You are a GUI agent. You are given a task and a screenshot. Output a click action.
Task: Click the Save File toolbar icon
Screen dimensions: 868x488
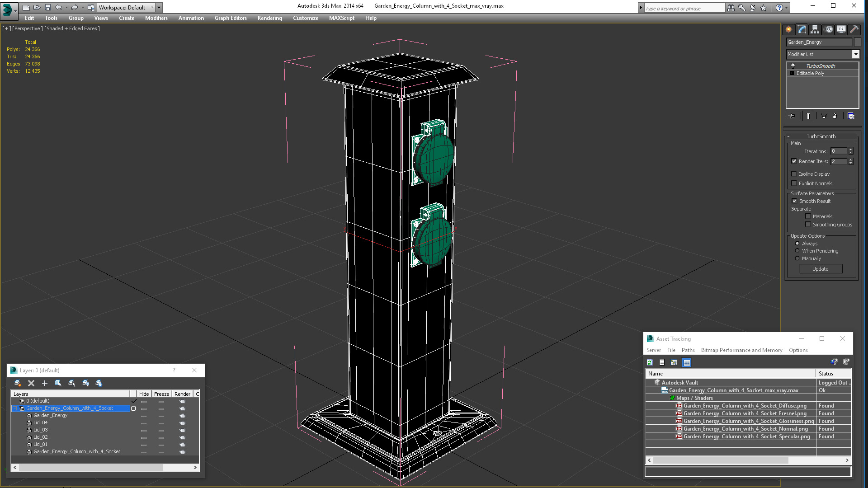(48, 7)
